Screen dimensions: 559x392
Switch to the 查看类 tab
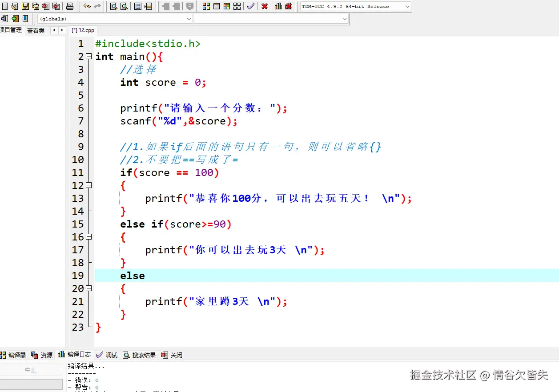pos(36,31)
